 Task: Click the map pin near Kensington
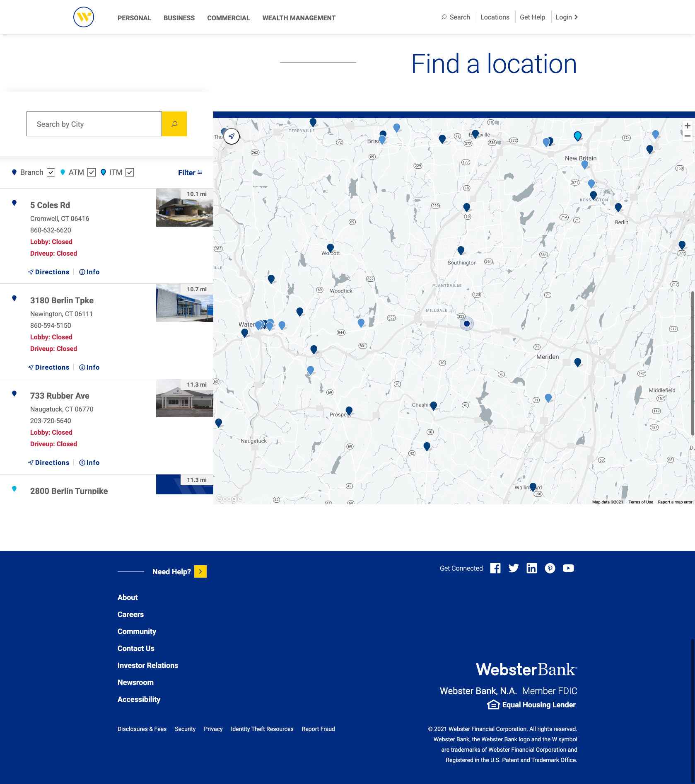[594, 195]
